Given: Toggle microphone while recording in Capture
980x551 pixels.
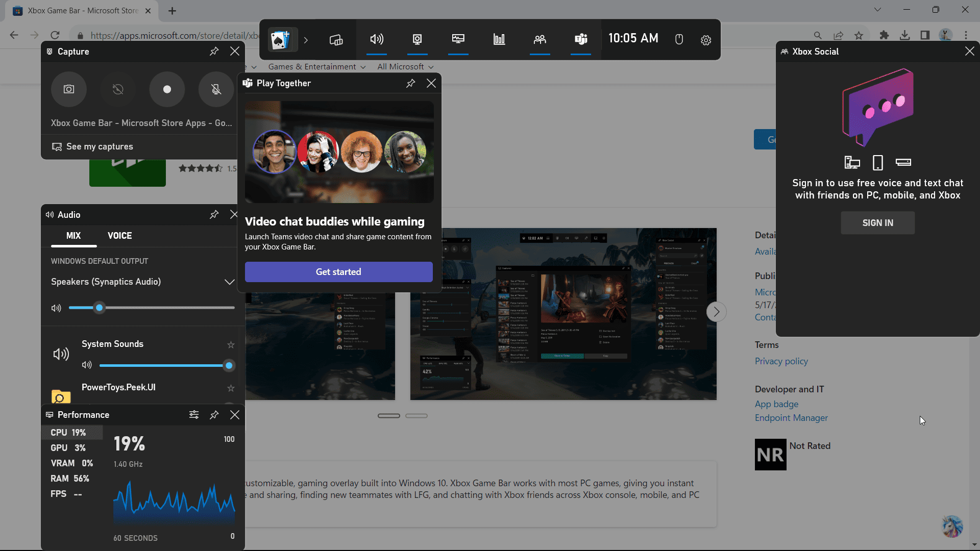Looking at the screenshot, I should 216,89.
